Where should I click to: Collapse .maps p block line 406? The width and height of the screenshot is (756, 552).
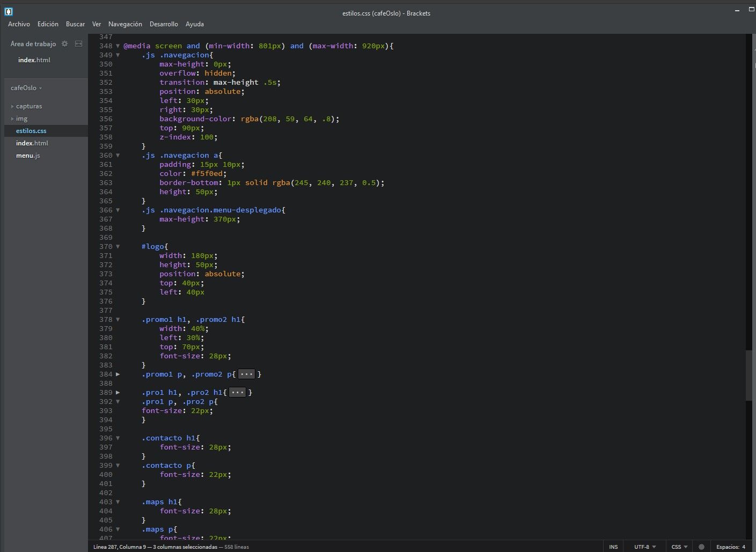118,529
